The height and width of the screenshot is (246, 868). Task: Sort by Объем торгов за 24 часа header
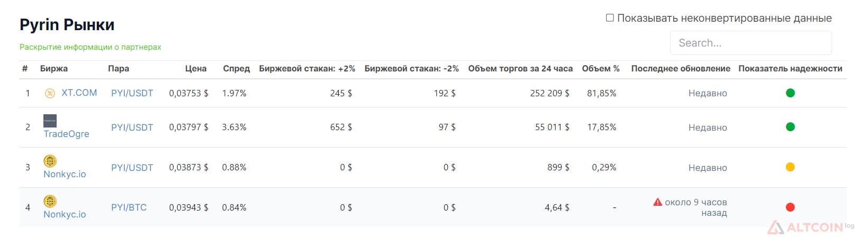(x=520, y=68)
